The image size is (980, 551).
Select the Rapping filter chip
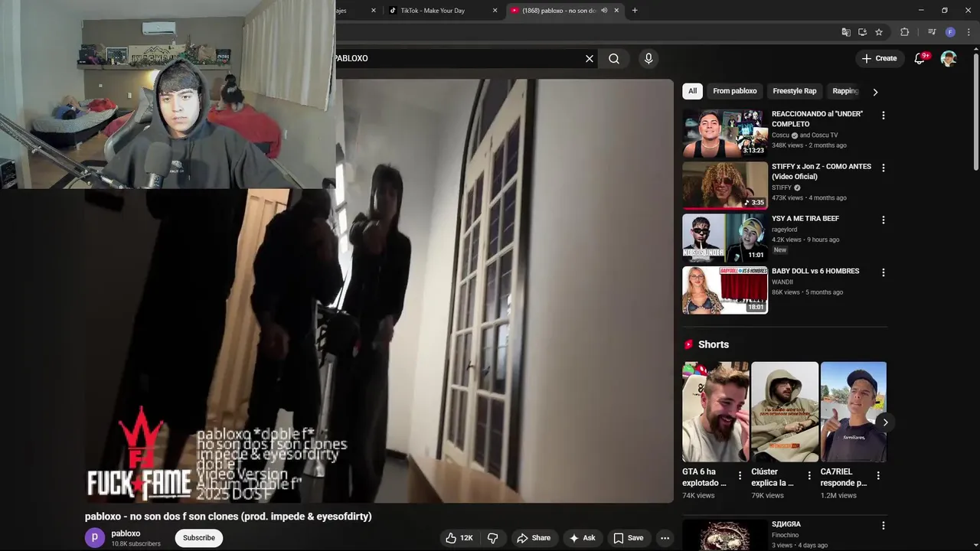pyautogui.click(x=845, y=91)
